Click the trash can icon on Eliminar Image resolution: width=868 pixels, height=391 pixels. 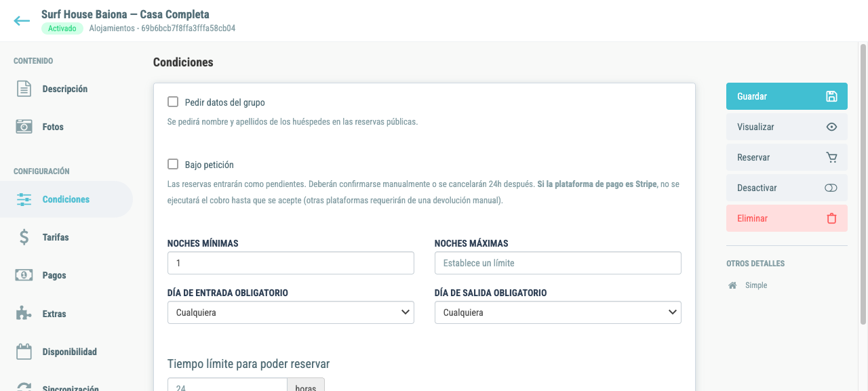coord(831,218)
